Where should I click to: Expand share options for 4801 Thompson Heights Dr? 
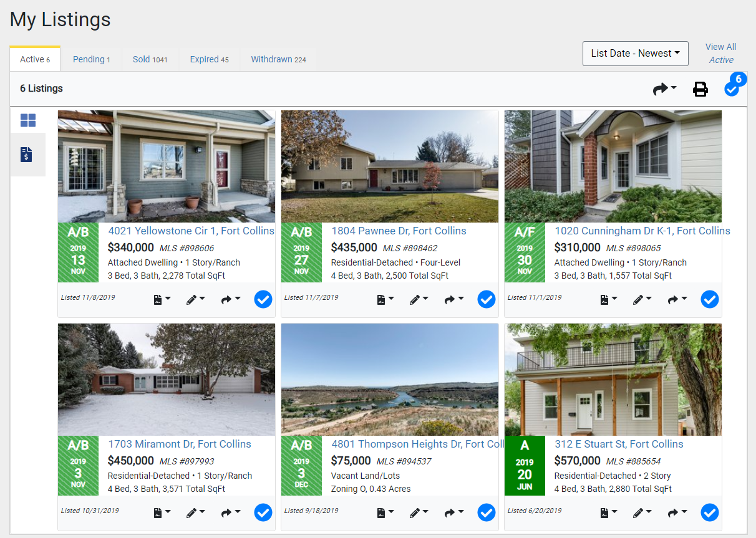click(453, 512)
